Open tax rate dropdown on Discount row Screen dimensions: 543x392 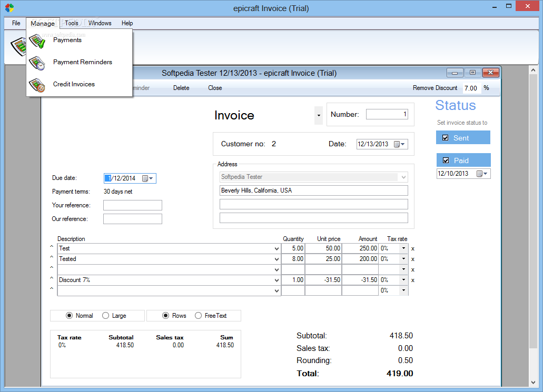click(x=403, y=280)
